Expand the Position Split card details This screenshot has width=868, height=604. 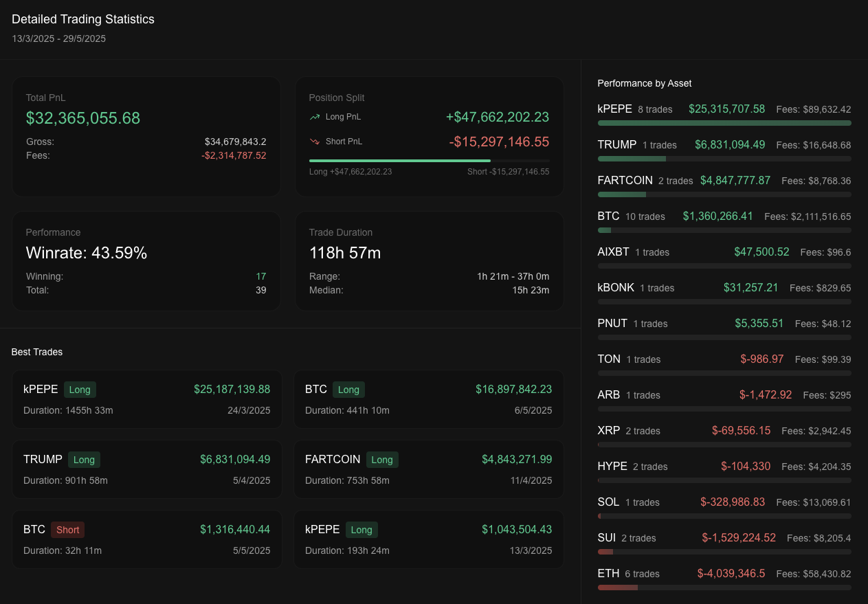(337, 98)
